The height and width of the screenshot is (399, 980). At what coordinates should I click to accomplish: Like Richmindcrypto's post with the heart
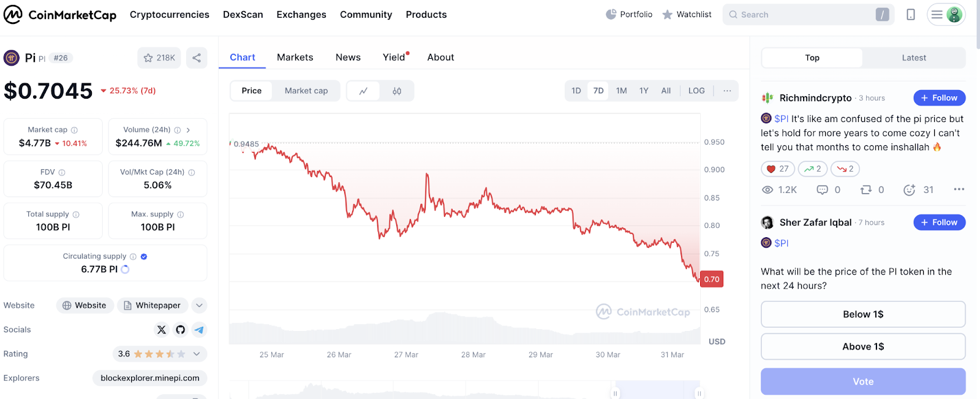(x=778, y=169)
